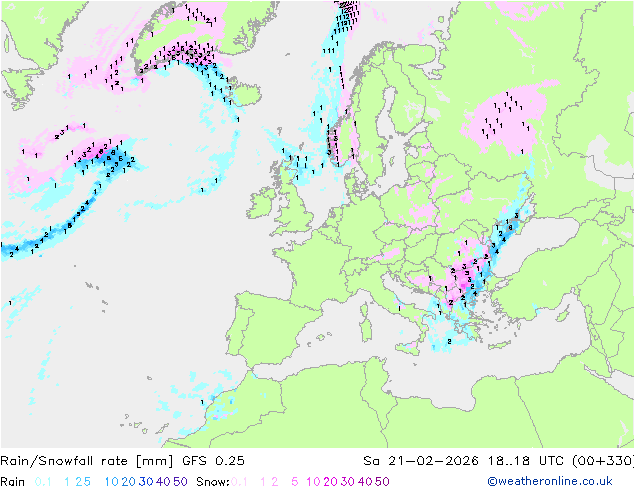Pick the snow legend 20 color
634x490 pixels.
click(x=330, y=482)
